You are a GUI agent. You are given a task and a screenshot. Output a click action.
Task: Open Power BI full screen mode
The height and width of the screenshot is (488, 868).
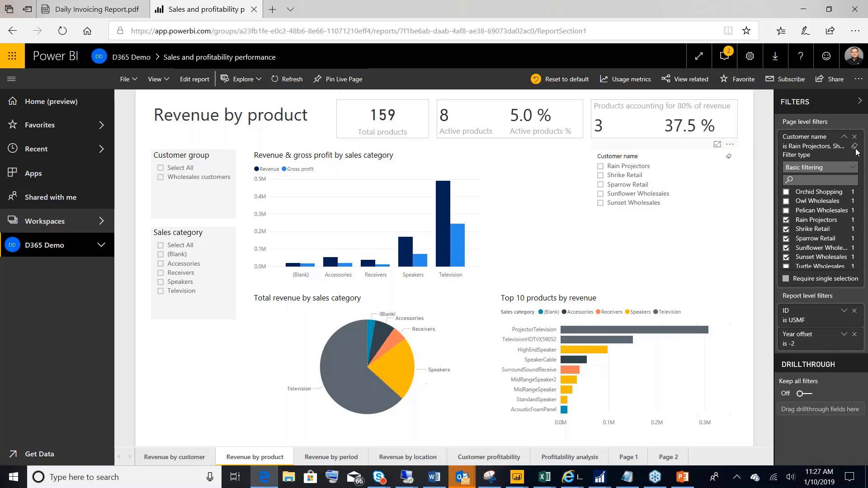point(698,56)
